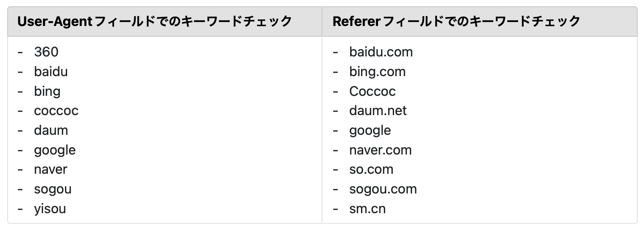This screenshot has height=232, width=644.
Task: Select the naver User-Agent keyword
Action: [50, 170]
